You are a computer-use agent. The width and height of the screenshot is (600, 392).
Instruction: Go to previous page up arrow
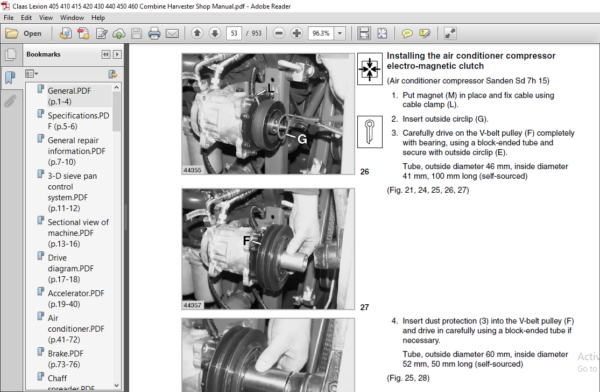tap(197, 33)
